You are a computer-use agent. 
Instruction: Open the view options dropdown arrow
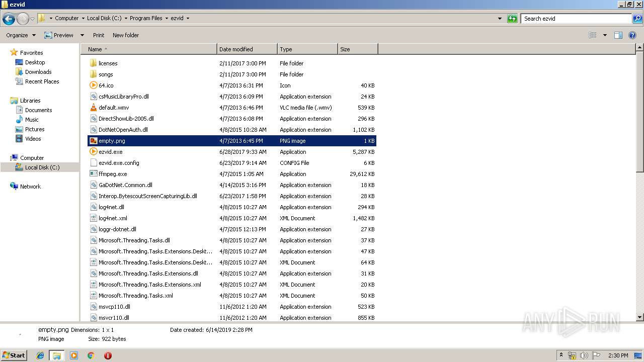point(605,35)
